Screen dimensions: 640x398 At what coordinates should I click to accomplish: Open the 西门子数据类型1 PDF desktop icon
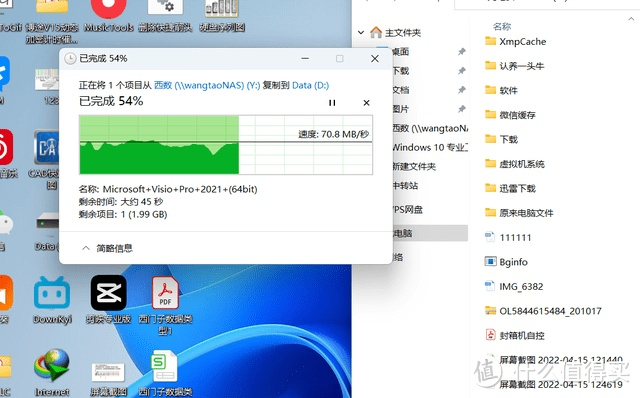click(165, 305)
